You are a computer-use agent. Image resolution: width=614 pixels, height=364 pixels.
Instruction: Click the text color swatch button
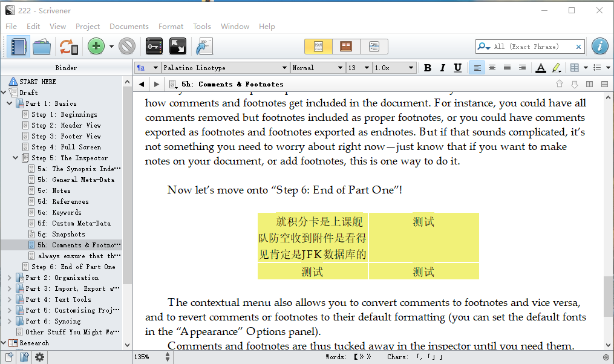(x=540, y=68)
